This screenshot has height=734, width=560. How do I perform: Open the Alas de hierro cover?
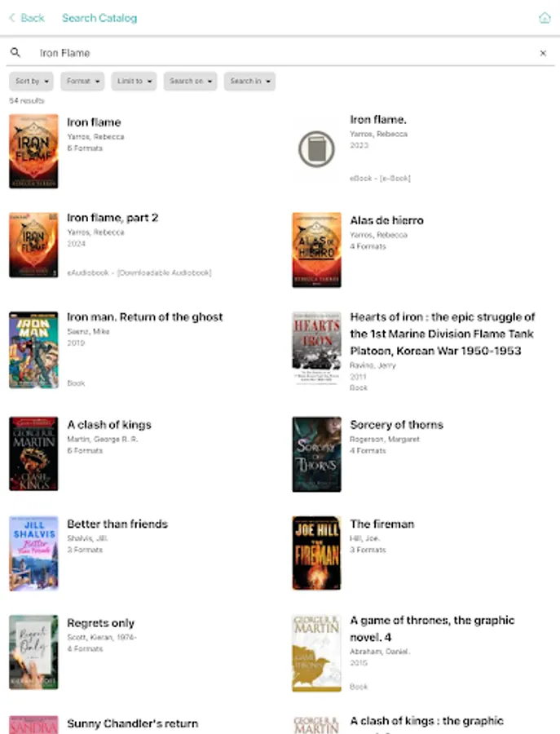point(317,250)
